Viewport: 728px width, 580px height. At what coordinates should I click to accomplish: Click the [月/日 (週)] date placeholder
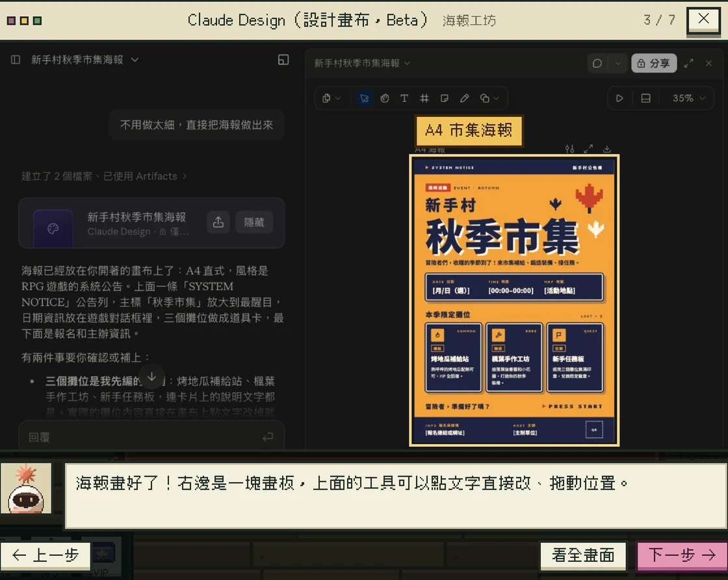(451, 290)
